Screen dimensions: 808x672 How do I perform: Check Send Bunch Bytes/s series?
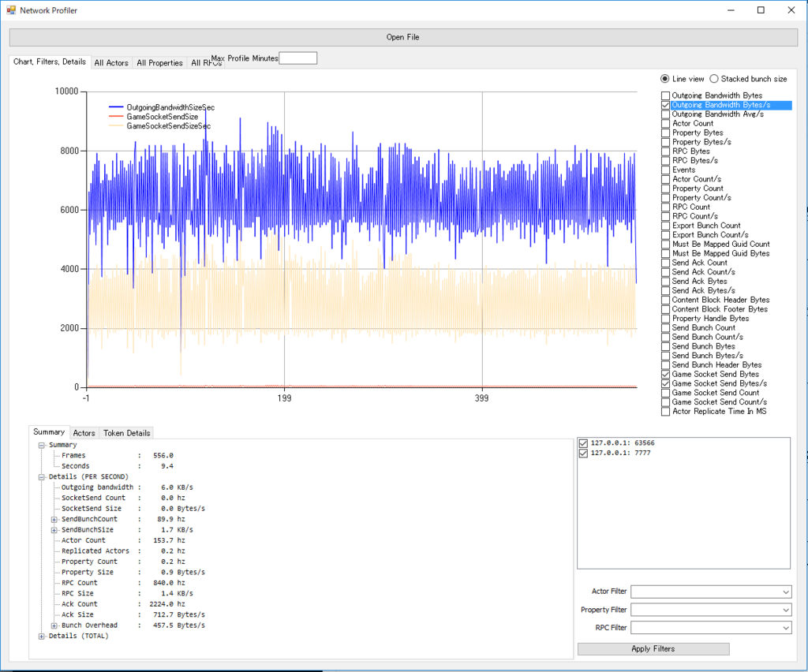click(x=666, y=356)
